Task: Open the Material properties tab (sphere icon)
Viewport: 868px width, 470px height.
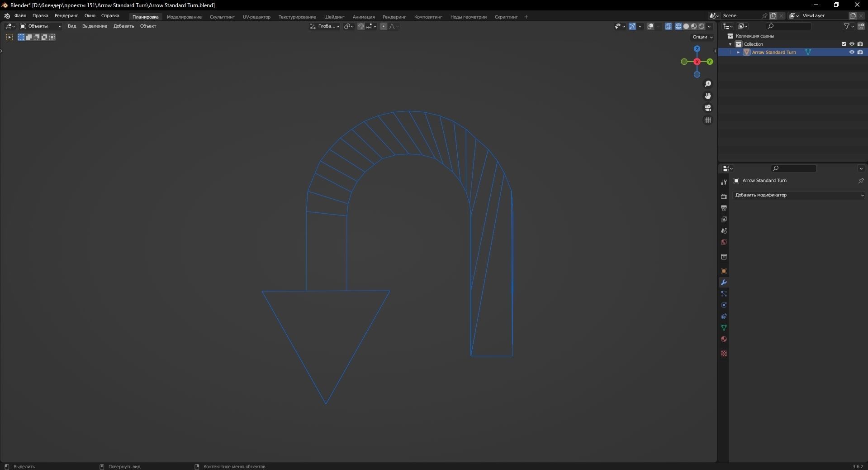Action: point(724,339)
